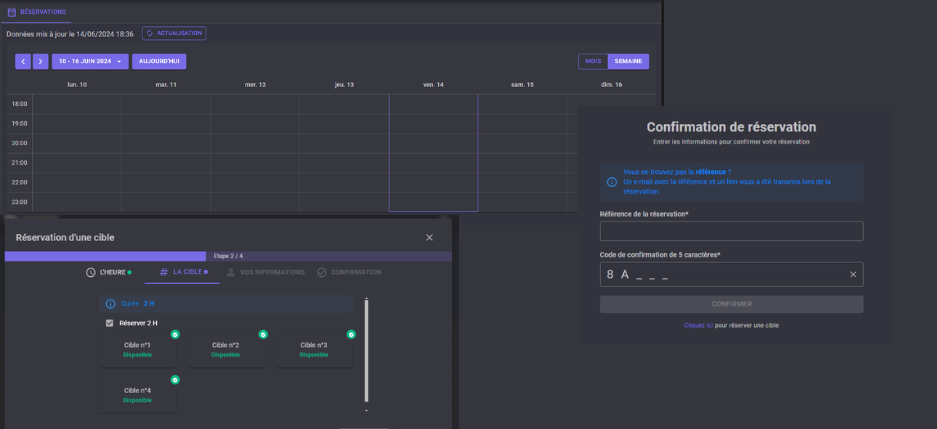The image size is (937, 429).
Task: Click the 18:00 time row label
Action: click(20, 104)
